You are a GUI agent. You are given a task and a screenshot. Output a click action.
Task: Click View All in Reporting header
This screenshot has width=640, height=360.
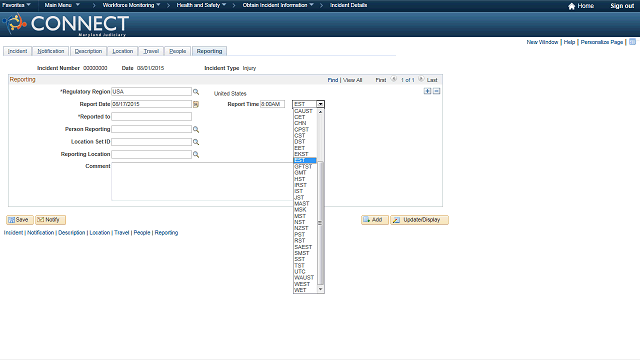click(352, 80)
